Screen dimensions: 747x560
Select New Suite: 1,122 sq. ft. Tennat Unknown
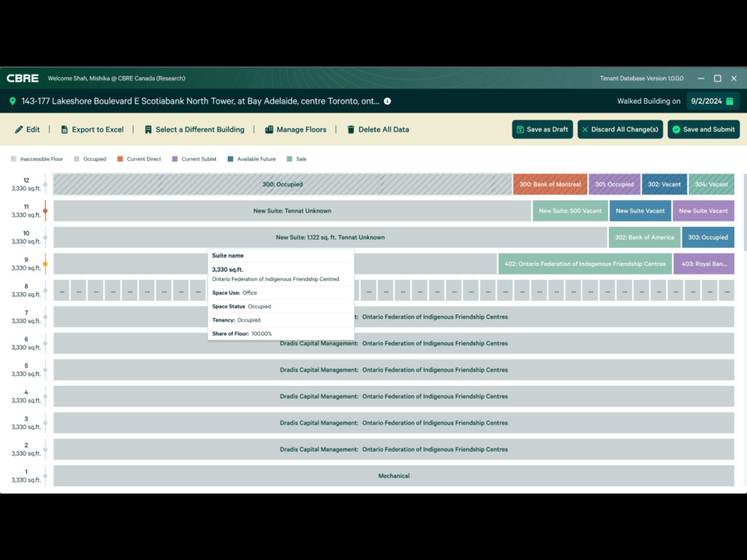coord(330,237)
